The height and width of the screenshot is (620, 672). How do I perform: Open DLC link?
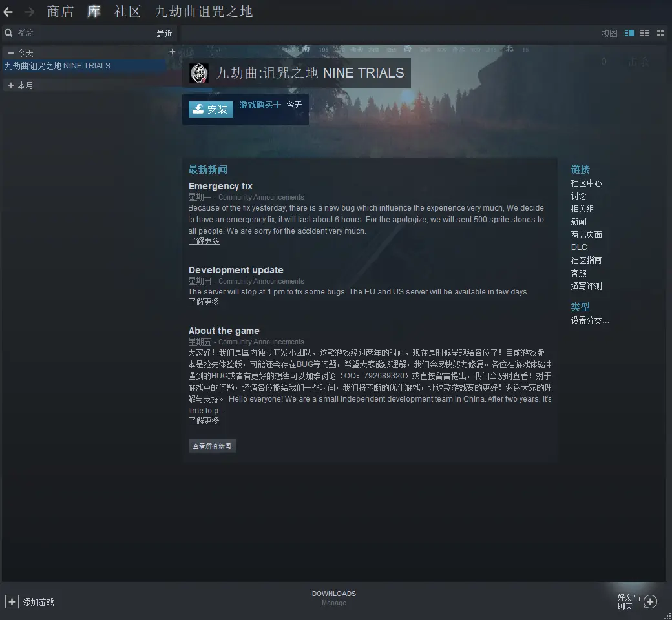578,247
